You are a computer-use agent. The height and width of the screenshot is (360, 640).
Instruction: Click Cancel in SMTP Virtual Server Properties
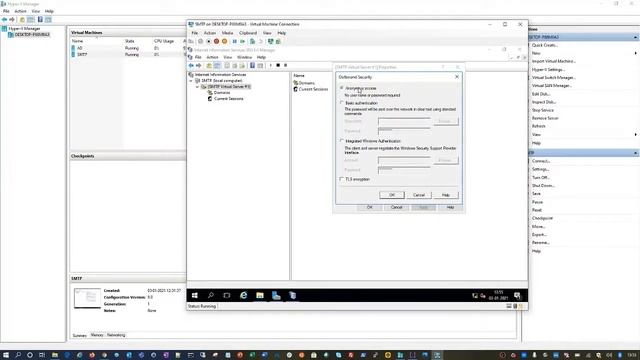(396, 207)
